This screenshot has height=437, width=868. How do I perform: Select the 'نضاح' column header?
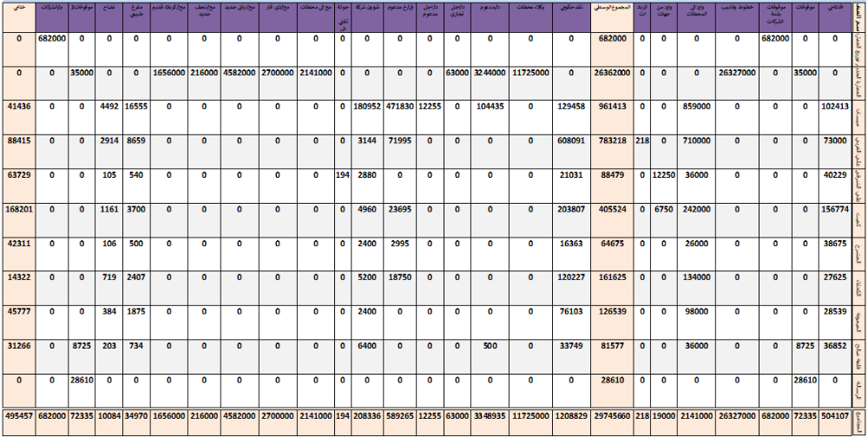coord(109,16)
